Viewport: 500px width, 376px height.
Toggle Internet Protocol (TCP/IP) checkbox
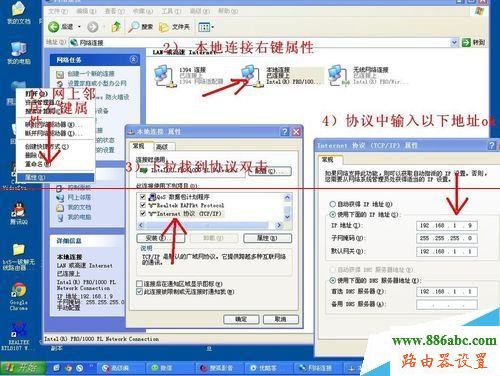143,213
